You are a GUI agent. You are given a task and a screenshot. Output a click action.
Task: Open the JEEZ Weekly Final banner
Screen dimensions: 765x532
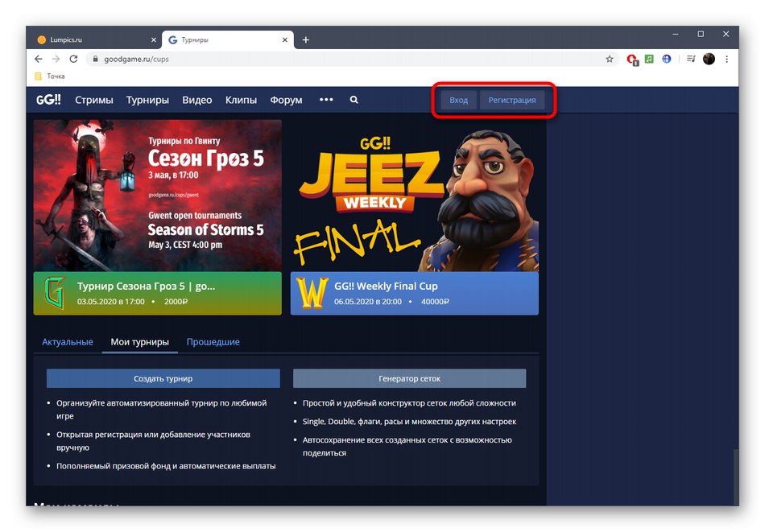point(415,196)
